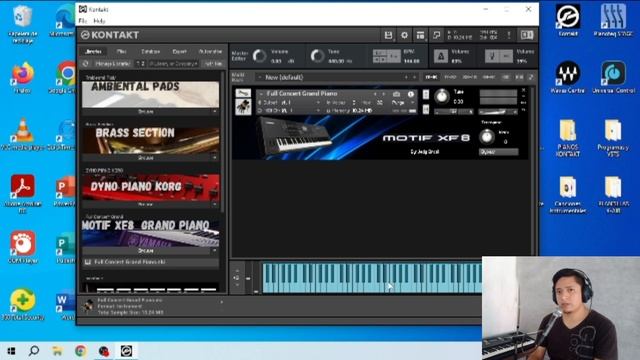Switch to the Libraries browser tab
640x360 pixels.
pyautogui.click(x=93, y=51)
